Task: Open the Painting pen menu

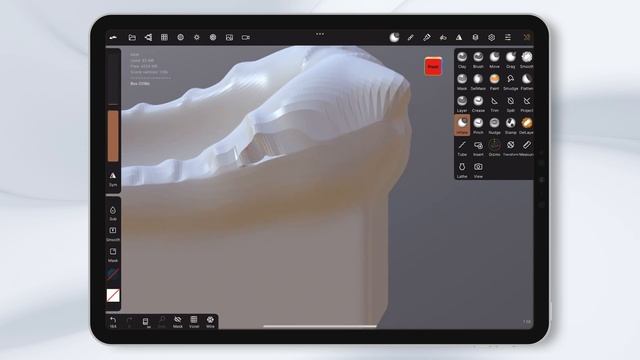Action: [x=427, y=37]
